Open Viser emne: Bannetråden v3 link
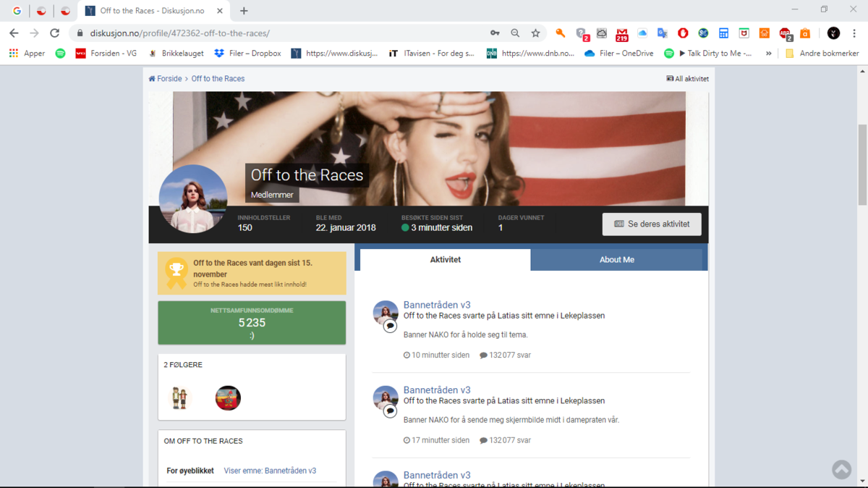 (x=270, y=471)
